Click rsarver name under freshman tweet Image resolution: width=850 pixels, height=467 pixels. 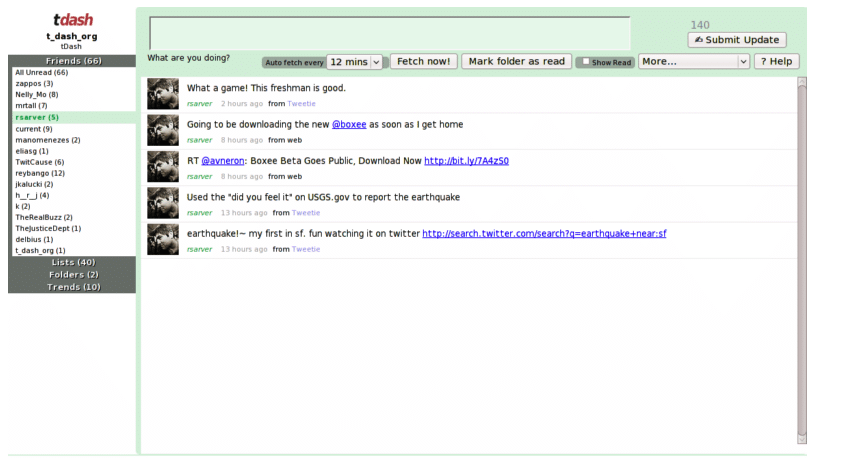[199, 104]
